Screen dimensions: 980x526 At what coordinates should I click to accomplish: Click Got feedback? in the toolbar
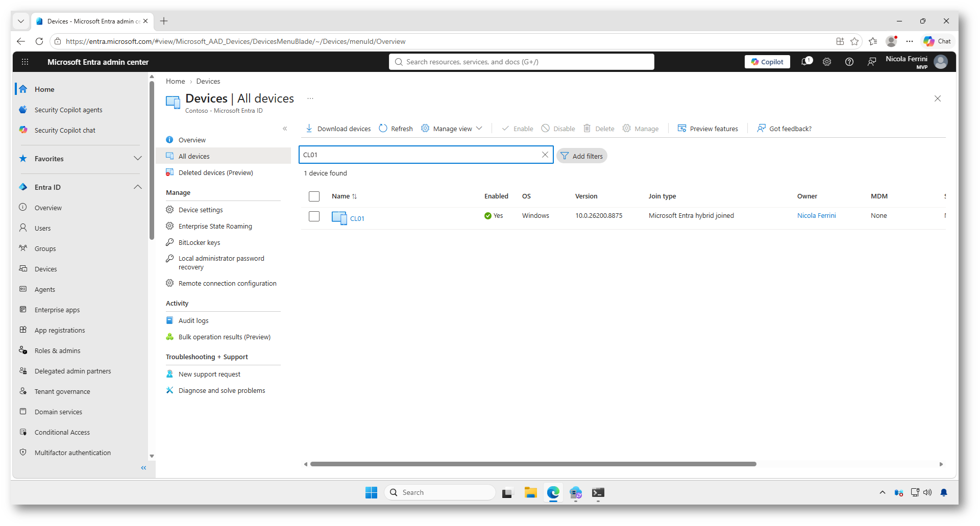pyautogui.click(x=784, y=129)
